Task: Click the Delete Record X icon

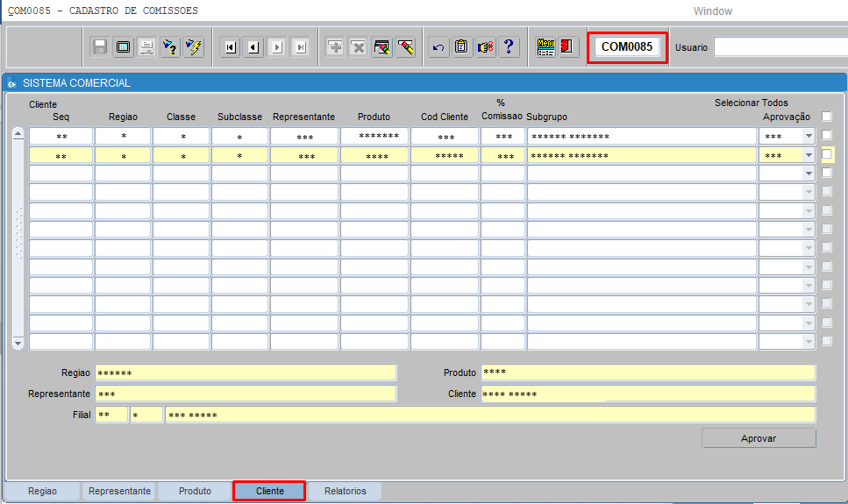Action: tap(358, 47)
